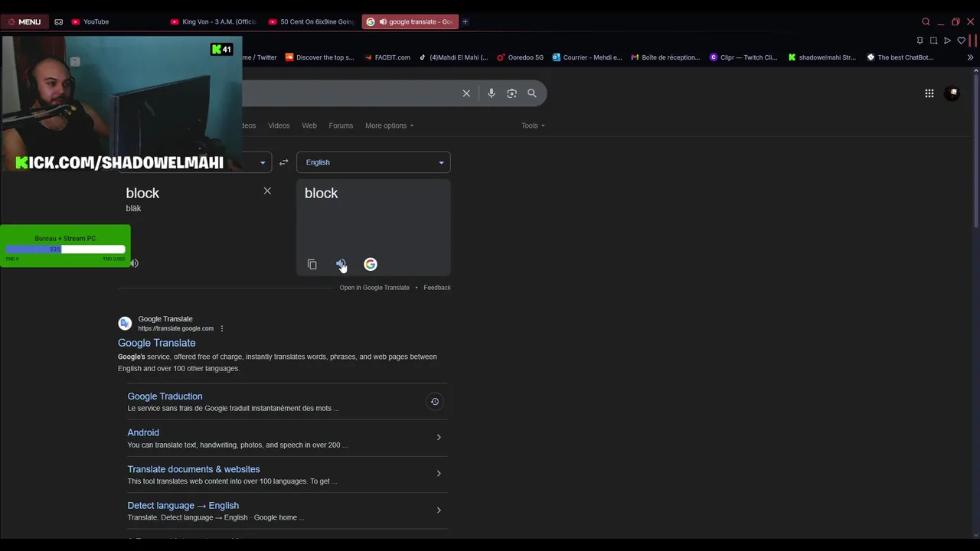
Task: Expand the Detect language → English chevron
Action: point(439,510)
